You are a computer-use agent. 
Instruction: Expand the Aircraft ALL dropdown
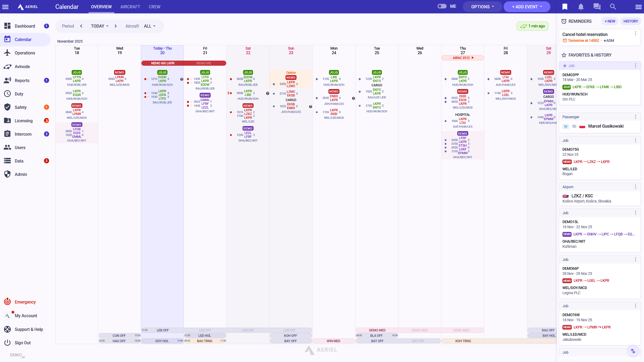pos(149,26)
